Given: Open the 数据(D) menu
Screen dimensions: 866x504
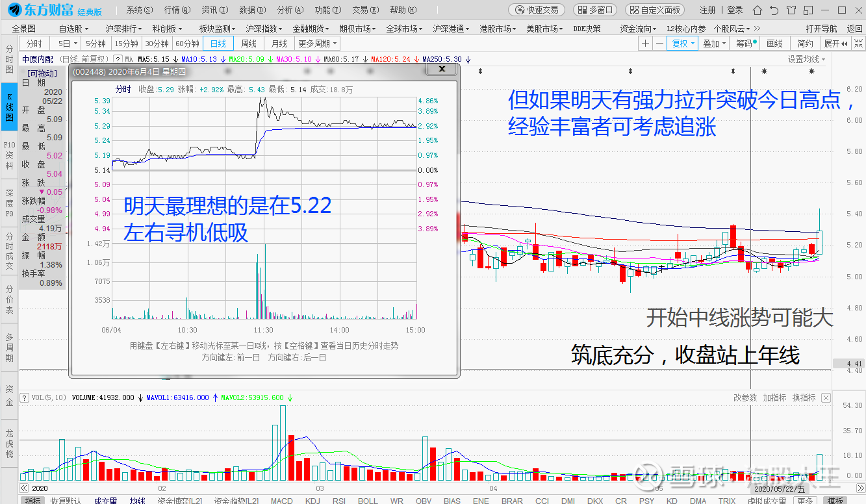Looking at the screenshot, I should pyautogui.click(x=252, y=10).
